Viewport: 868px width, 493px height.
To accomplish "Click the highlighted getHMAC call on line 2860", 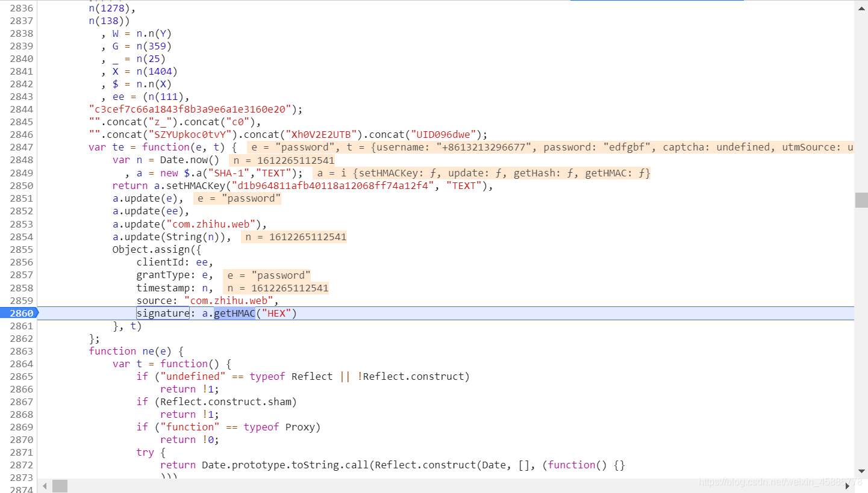I will (234, 313).
